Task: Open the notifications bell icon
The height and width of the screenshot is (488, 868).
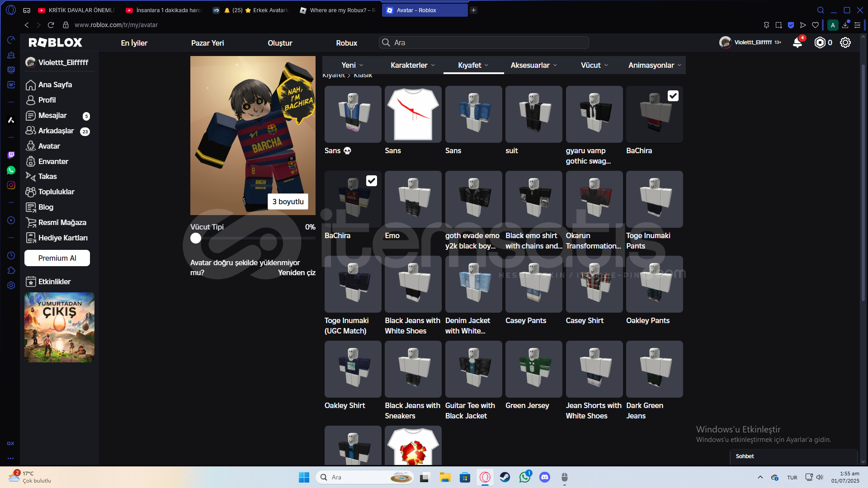Action: coord(797,42)
